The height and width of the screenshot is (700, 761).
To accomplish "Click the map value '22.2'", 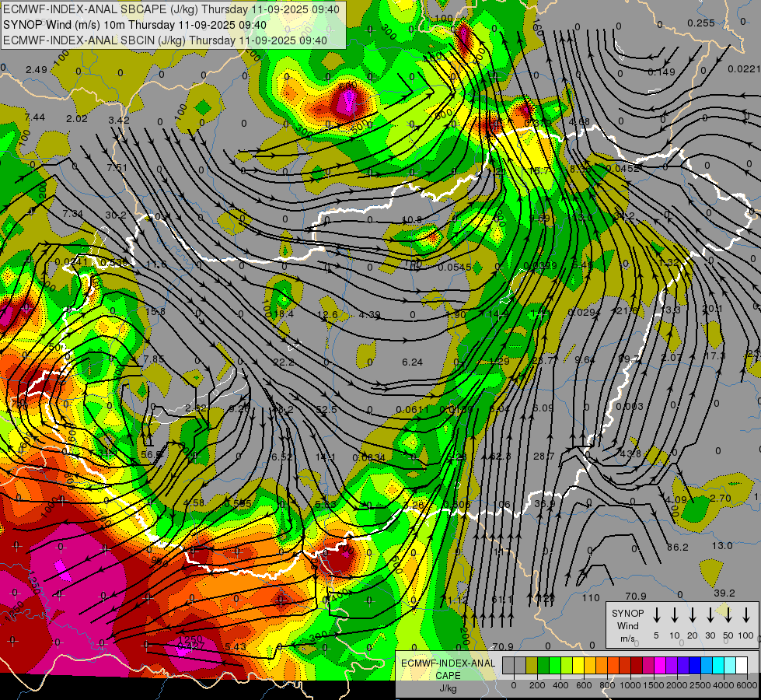I will [x=284, y=362].
